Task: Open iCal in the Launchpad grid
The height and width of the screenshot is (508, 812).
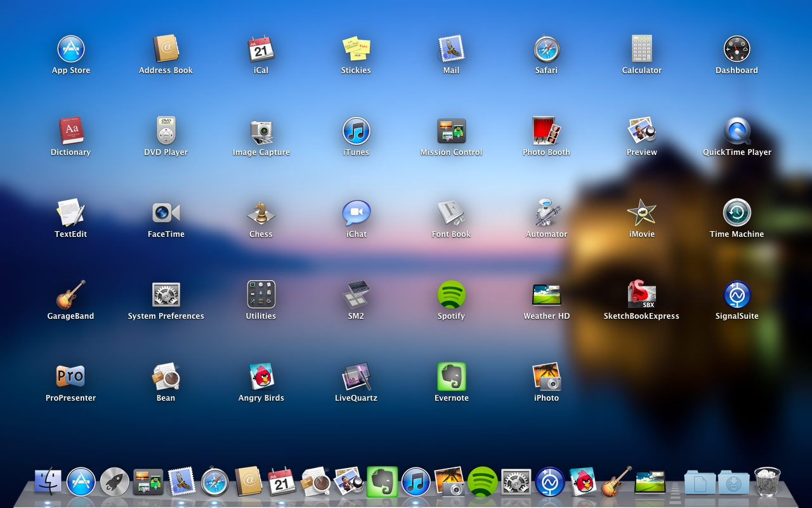Action: 261,50
